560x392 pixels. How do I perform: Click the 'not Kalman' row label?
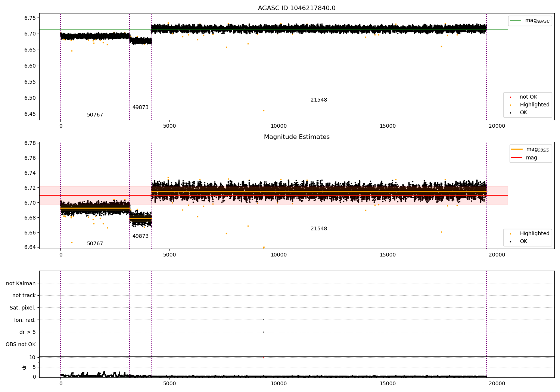(x=21, y=283)
